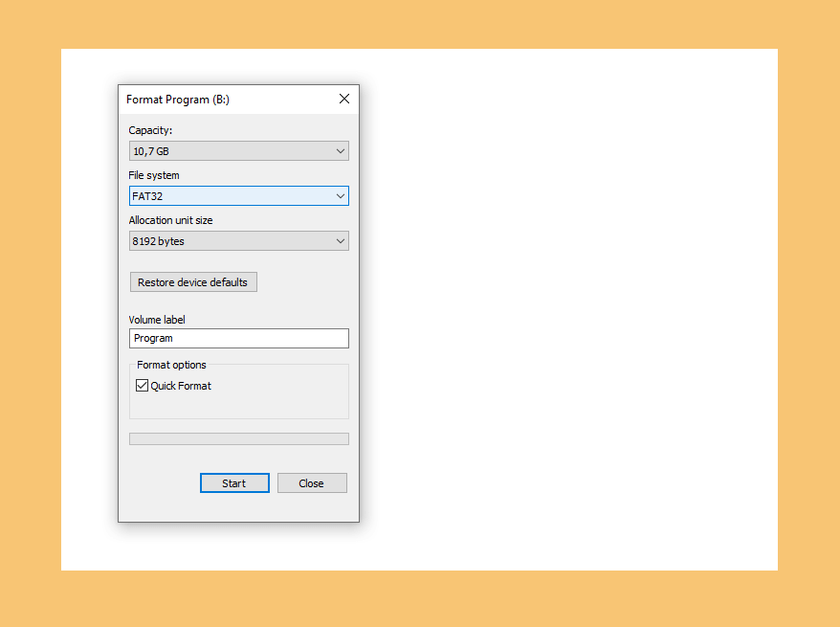Click the format progress bar
Screen dimensions: 840x627
[x=239, y=438]
